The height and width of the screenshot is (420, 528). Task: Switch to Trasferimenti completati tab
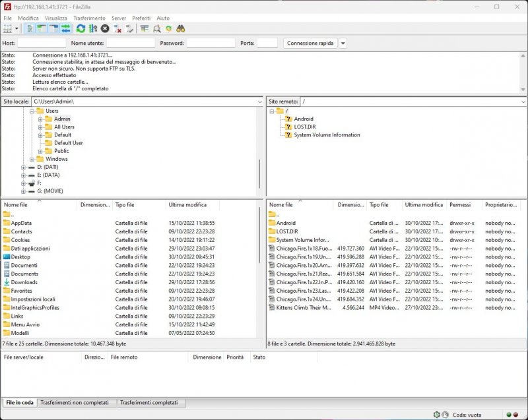pyautogui.click(x=148, y=402)
